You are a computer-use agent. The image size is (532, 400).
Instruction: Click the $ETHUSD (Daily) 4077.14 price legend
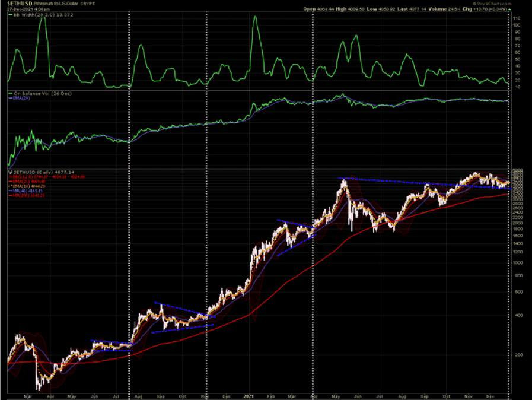click(x=43, y=172)
